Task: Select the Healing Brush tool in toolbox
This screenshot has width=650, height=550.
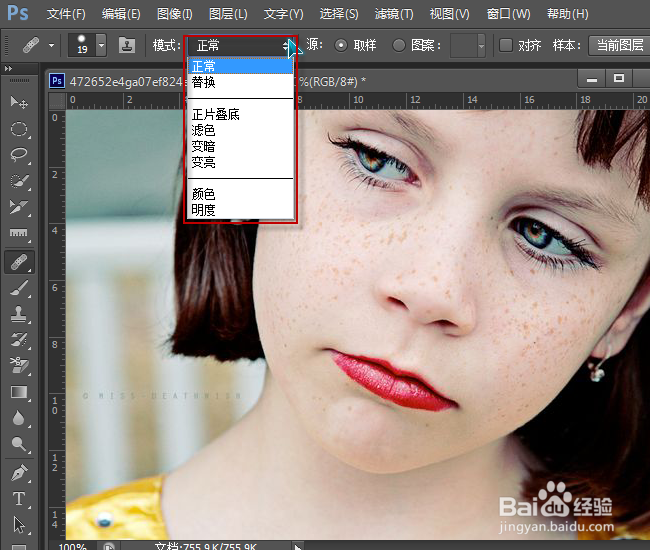Action: point(19,262)
